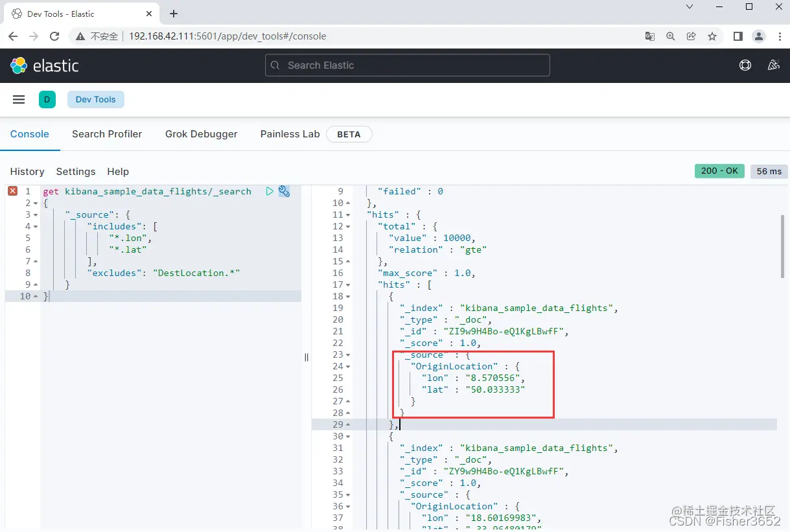The width and height of the screenshot is (790, 532).
Task: Click "relation" : "gte" in the response
Action: coord(437,249)
